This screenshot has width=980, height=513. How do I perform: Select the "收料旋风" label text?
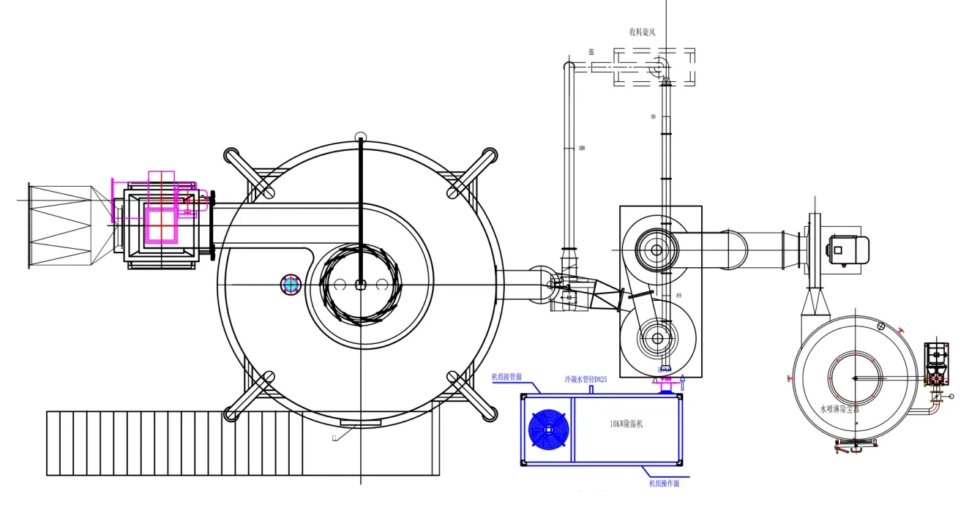(x=643, y=32)
